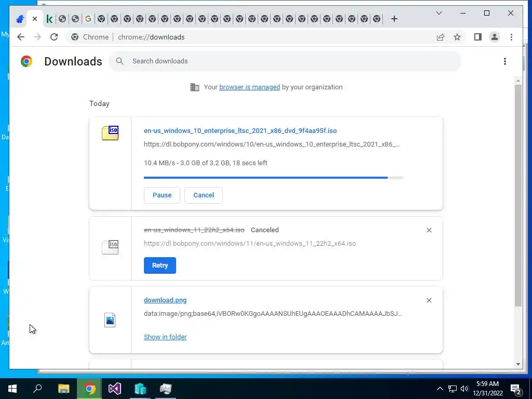
Task: Open the Windows Start menu
Action: click(12, 389)
